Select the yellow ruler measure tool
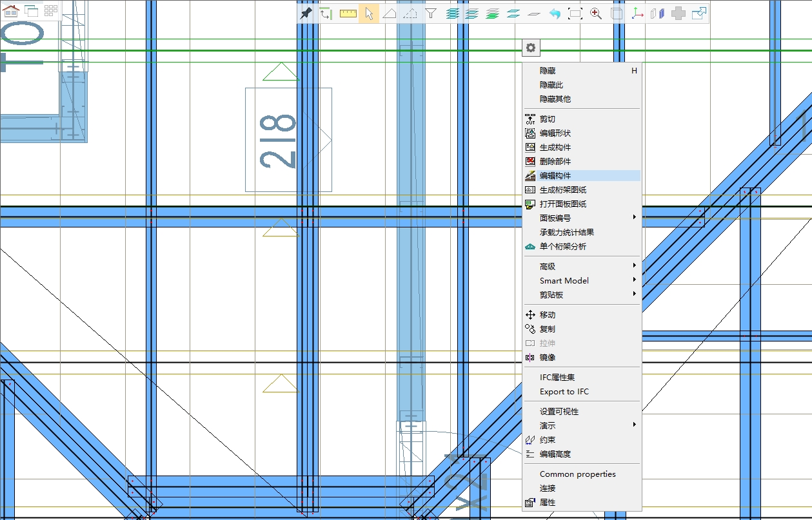Screen dimensions: 812x520 click(348, 14)
